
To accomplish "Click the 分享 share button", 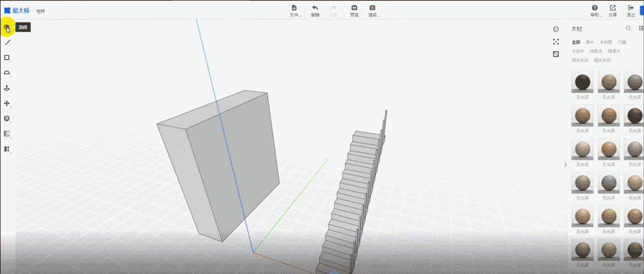I will click(x=612, y=11).
